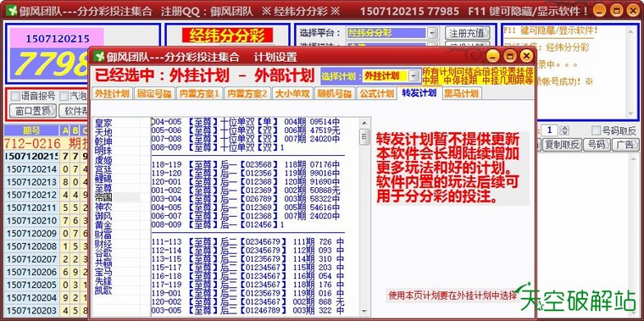Click the clover icon in plan settings dialog
Screen dimensions: 644x321
click(98, 56)
